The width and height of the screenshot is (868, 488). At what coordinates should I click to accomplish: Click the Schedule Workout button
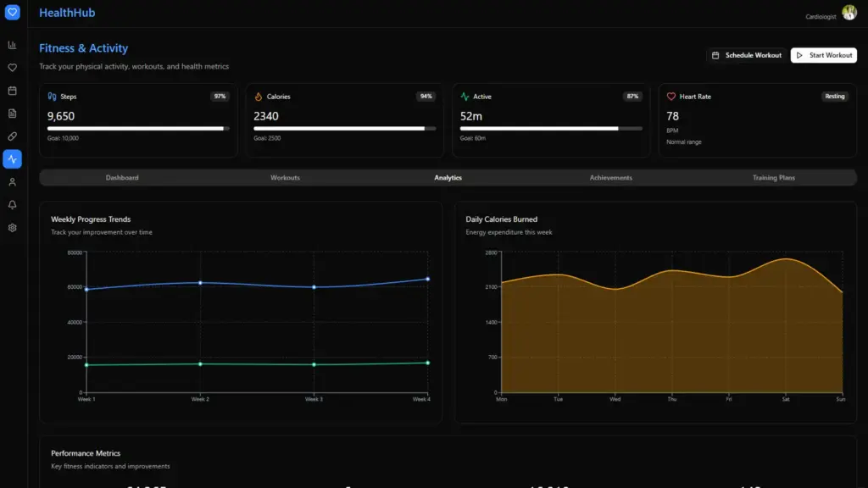747,55
